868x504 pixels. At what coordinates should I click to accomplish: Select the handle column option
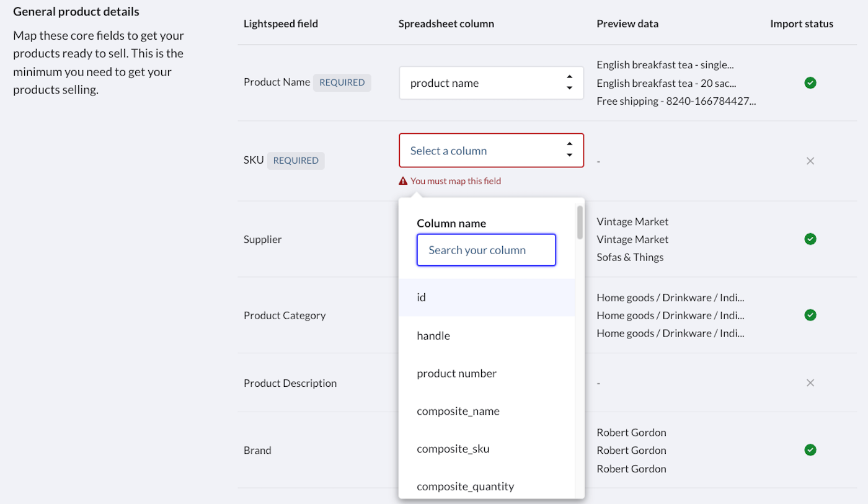[486, 336]
